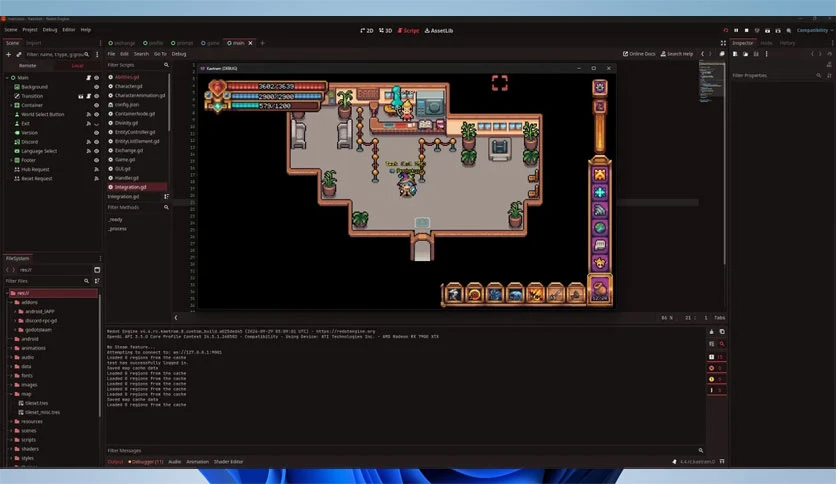Pause the running project
The width and height of the screenshot is (836, 484).
pos(736,30)
